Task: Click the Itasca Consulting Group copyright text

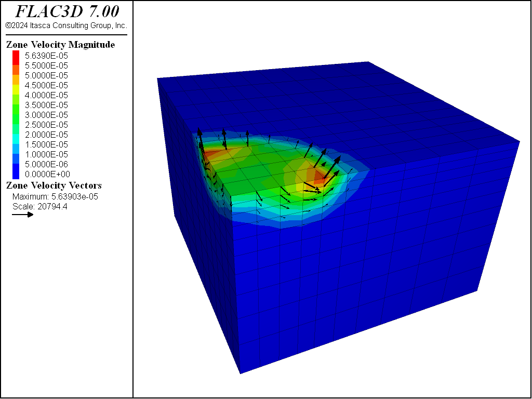Action: tap(66, 26)
